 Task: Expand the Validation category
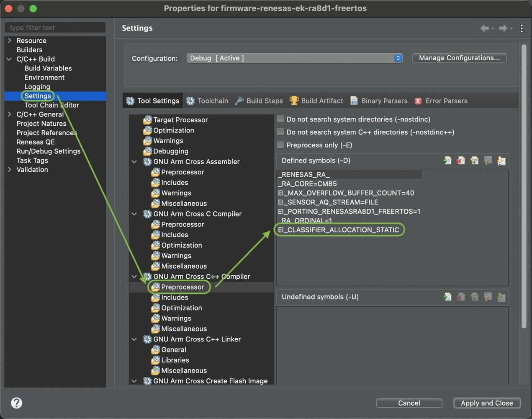tap(9, 170)
